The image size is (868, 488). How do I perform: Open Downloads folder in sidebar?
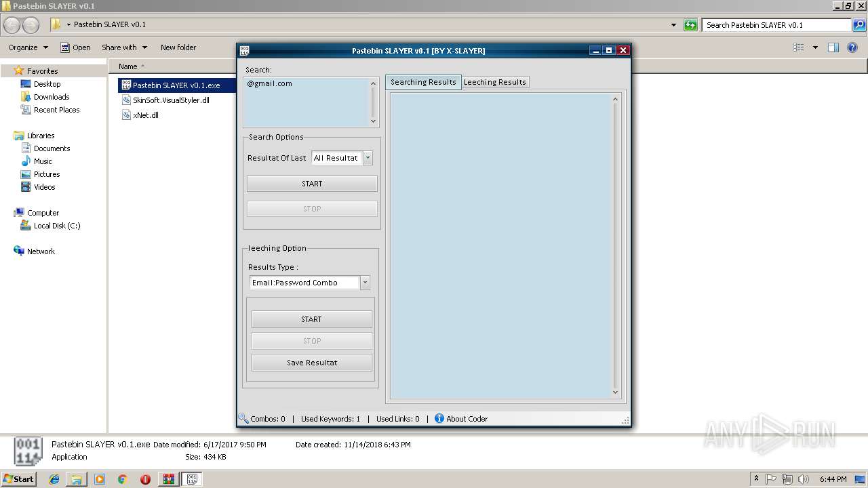click(x=52, y=97)
